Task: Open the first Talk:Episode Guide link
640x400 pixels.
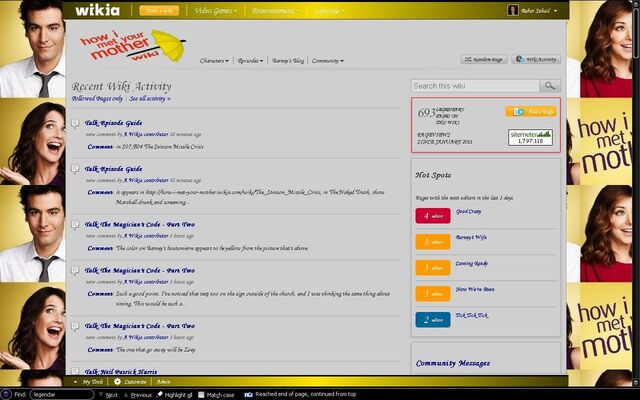Action: pos(113,123)
